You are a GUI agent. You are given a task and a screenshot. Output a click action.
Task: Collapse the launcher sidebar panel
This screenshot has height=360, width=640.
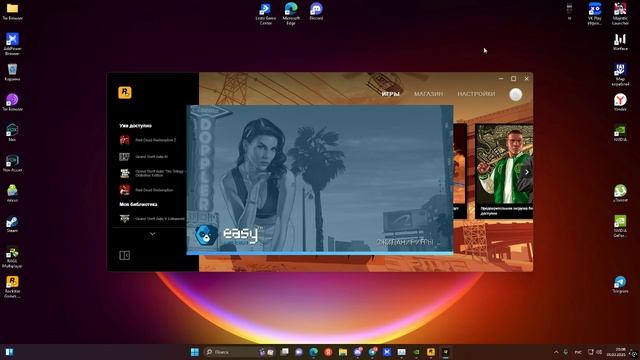pos(124,256)
